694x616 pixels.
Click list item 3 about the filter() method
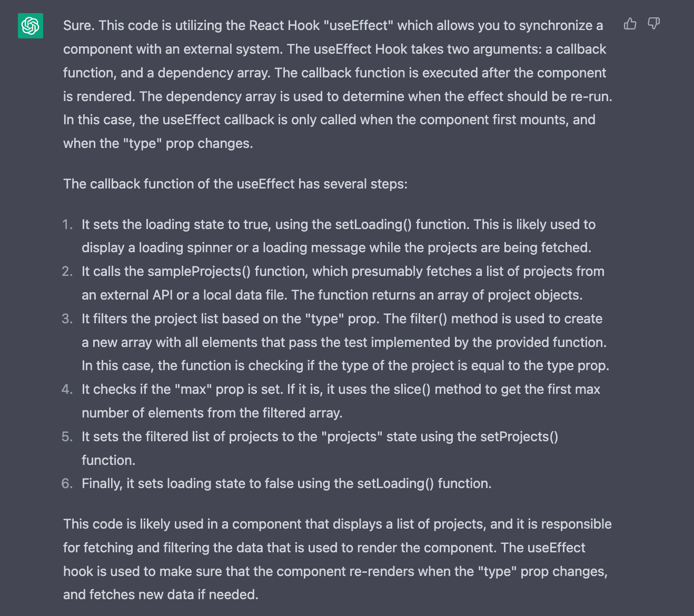[x=345, y=342]
